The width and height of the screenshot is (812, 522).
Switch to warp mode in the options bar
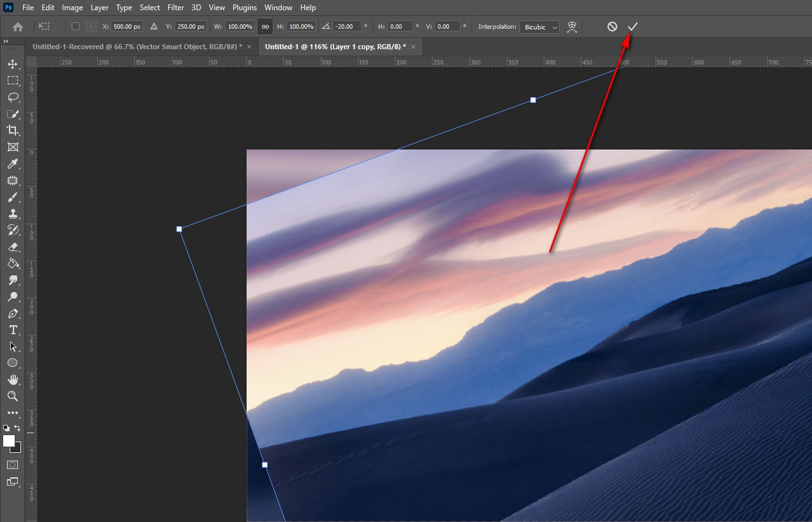coord(572,26)
